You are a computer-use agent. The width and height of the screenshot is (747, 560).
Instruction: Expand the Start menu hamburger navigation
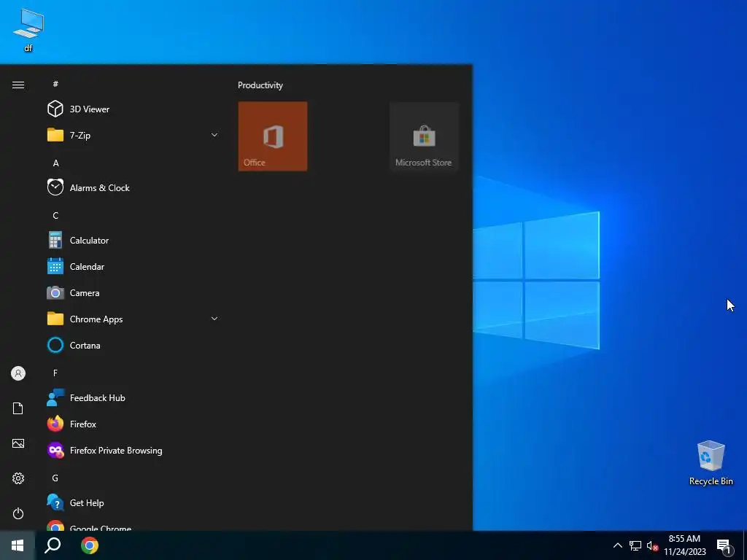[x=18, y=85]
